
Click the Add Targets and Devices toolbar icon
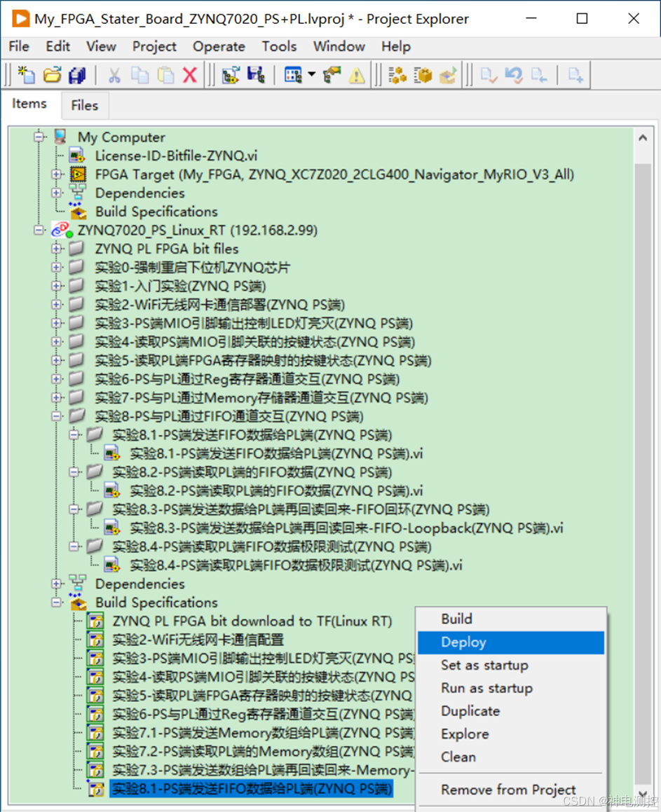(231, 75)
